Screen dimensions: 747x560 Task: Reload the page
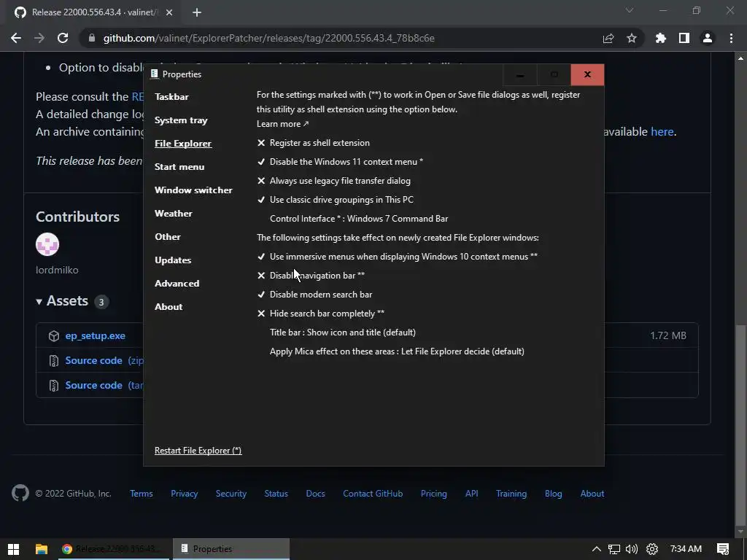63,38
